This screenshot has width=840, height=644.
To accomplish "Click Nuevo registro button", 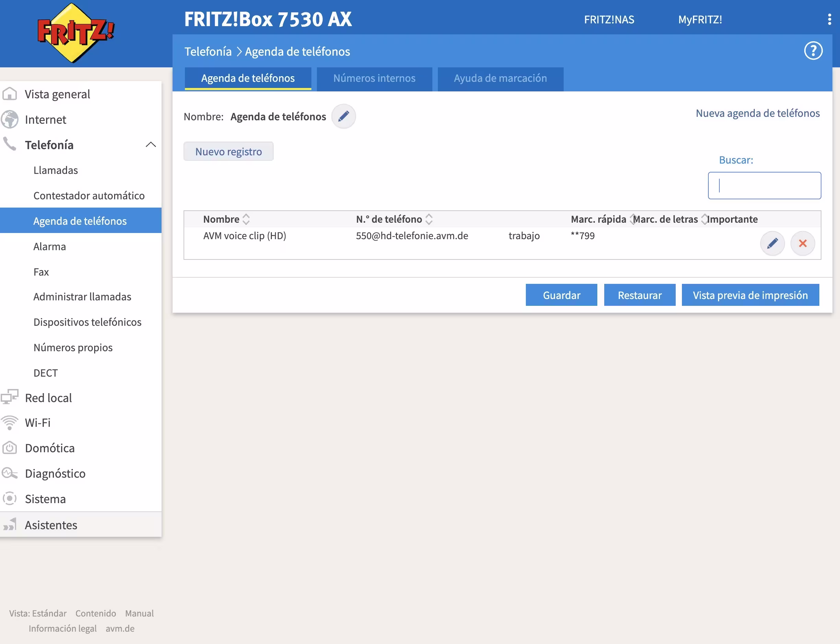I will point(229,152).
